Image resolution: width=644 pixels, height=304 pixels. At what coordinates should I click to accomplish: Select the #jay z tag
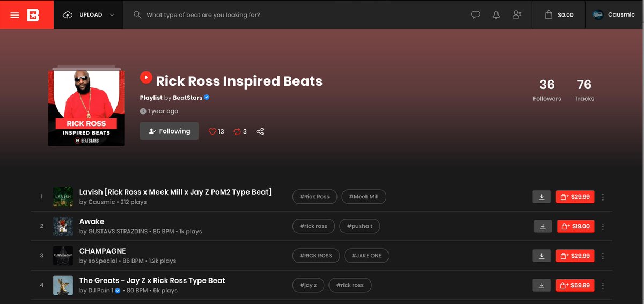click(309, 285)
